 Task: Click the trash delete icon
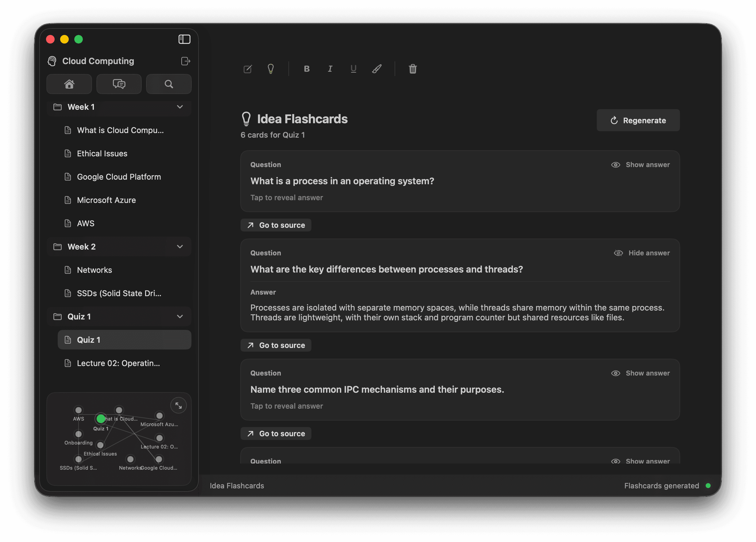(413, 69)
